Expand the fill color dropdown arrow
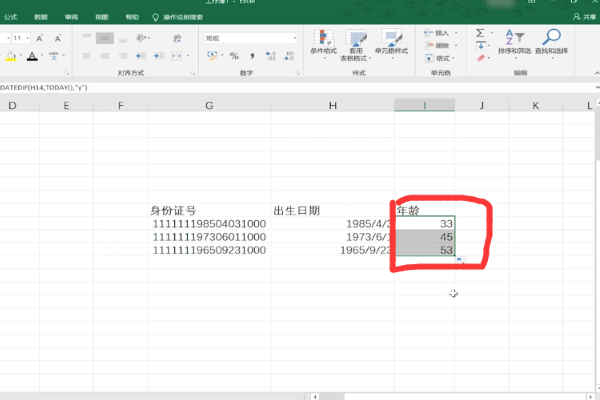Screen dimensions: 600x400 (x=21, y=56)
